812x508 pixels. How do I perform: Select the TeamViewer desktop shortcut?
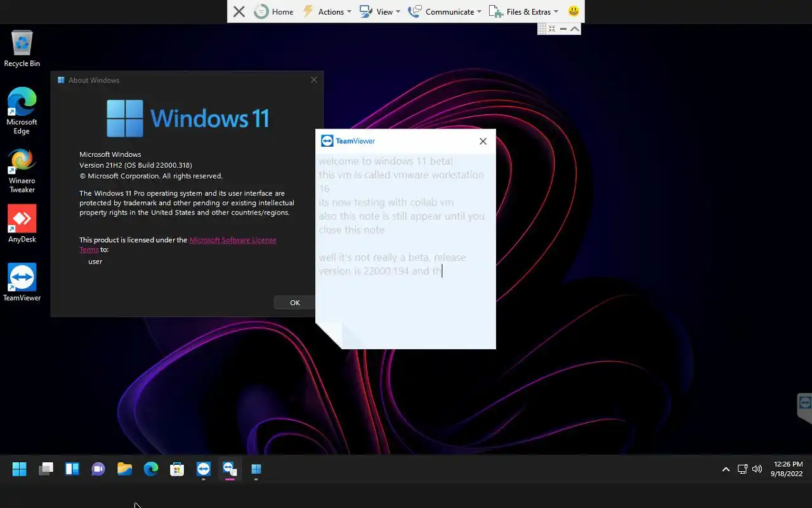[x=22, y=283]
